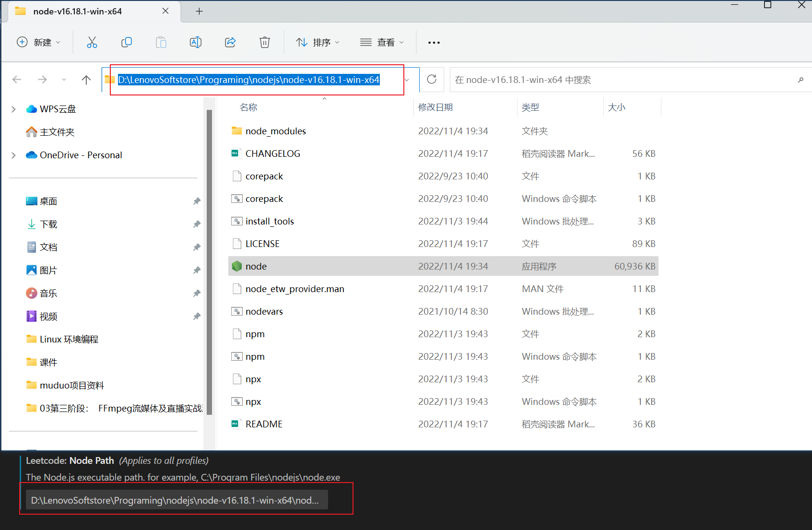The image size is (812, 530).
Task: Click the Delete trash icon
Action: point(265,42)
